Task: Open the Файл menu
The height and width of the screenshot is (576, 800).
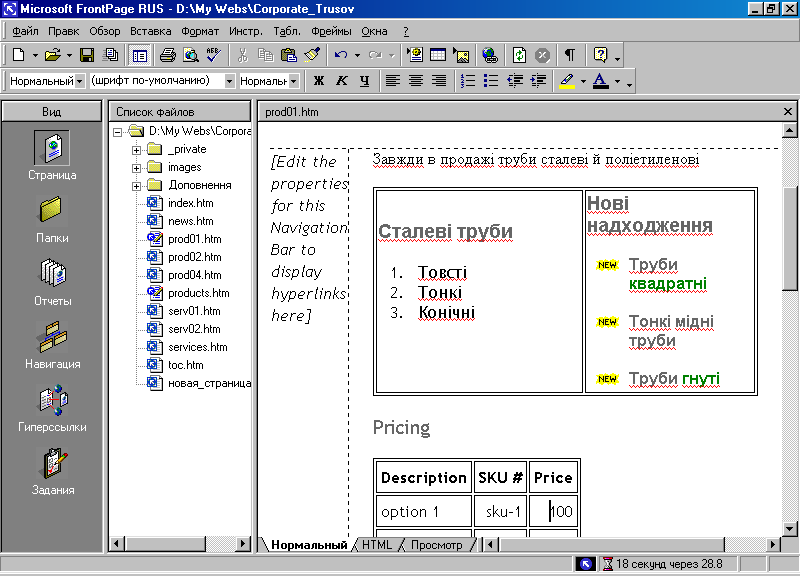Action: [25, 31]
